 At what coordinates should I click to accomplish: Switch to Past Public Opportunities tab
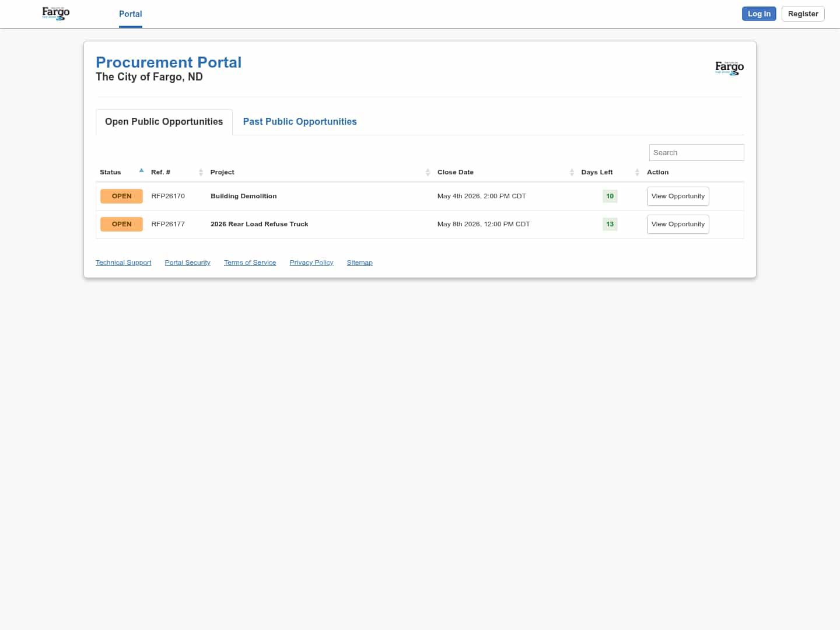tap(300, 122)
